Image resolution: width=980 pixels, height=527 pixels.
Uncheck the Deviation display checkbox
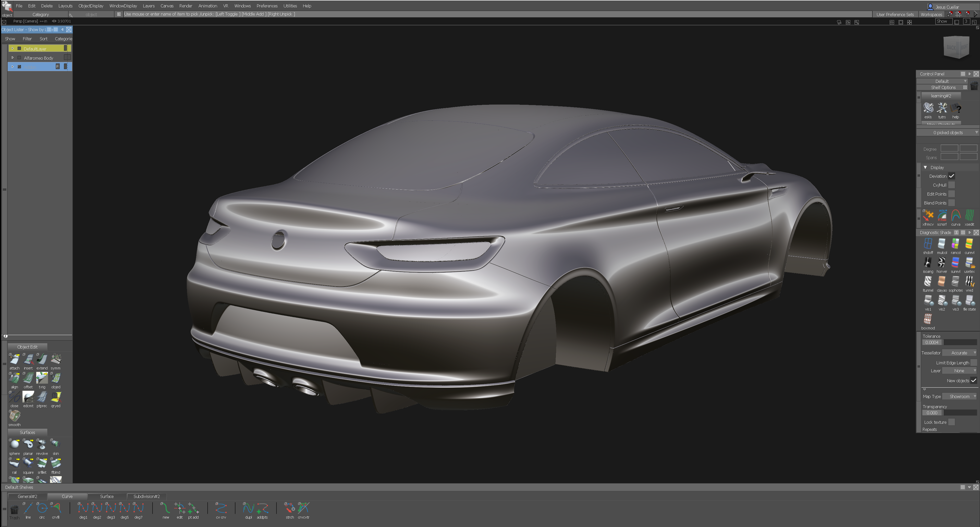pyautogui.click(x=951, y=176)
